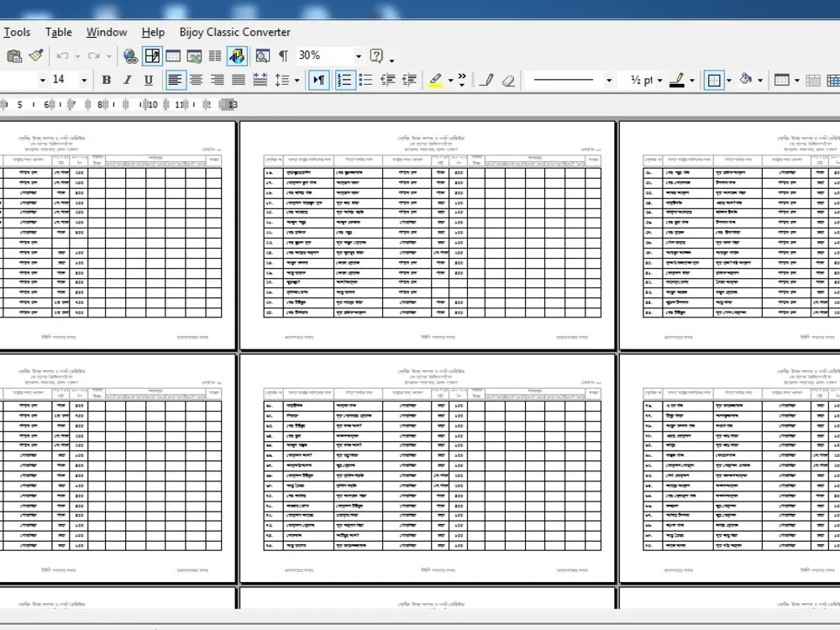Open the Tools menu
The height and width of the screenshot is (630, 840).
pos(17,32)
